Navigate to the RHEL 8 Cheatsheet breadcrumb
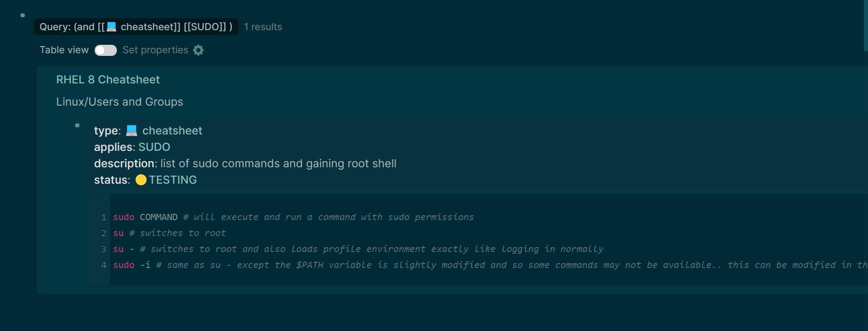The width and height of the screenshot is (868, 331). tap(108, 79)
